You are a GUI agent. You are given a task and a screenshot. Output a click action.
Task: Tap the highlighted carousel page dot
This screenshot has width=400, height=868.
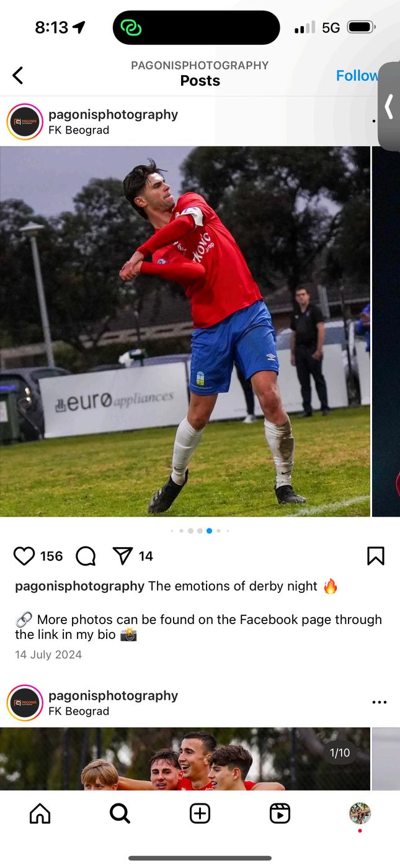coord(209,531)
